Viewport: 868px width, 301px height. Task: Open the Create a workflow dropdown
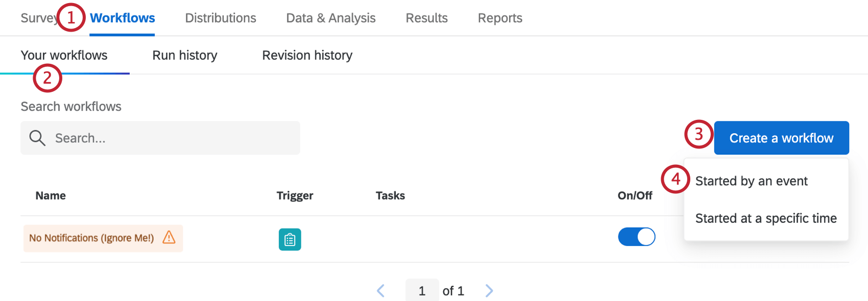(781, 138)
